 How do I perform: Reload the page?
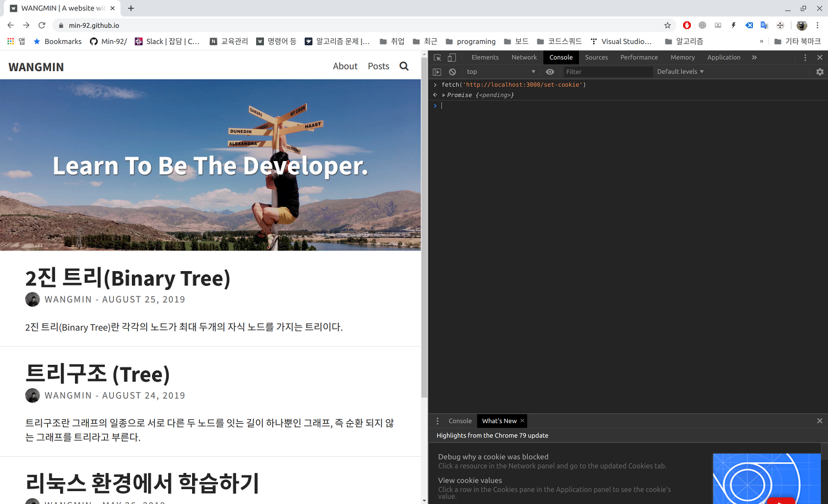42,25
